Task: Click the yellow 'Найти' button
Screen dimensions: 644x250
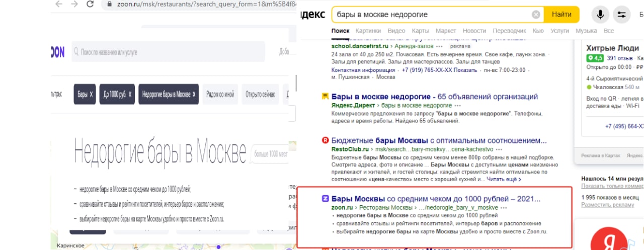Action: point(561,15)
